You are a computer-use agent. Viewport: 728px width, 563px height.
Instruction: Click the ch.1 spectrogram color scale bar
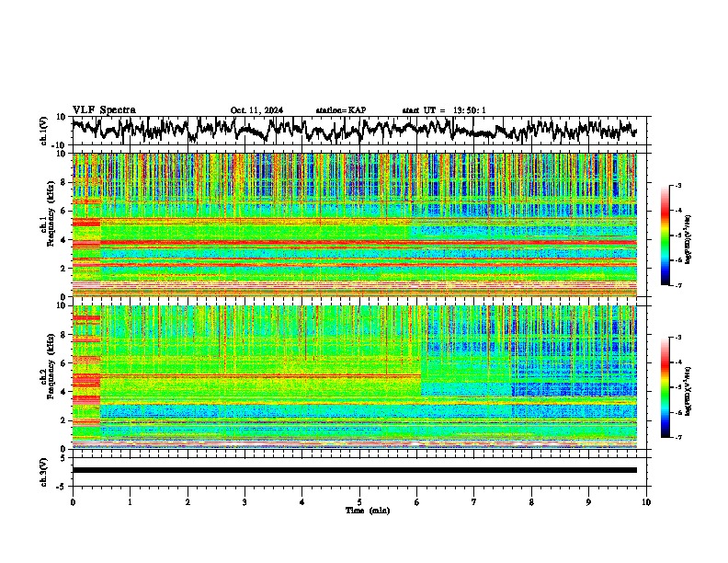tap(665, 236)
